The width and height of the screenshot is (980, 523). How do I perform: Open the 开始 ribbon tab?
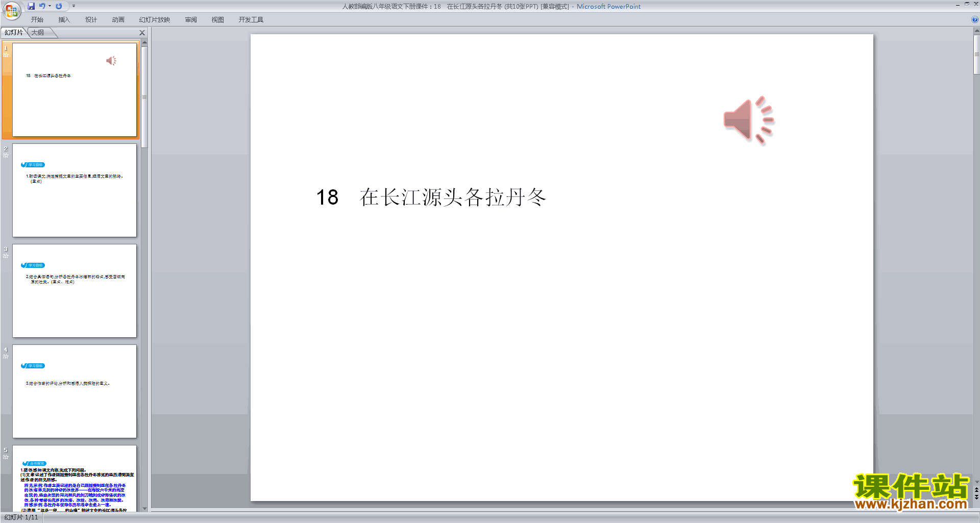[37, 20]
